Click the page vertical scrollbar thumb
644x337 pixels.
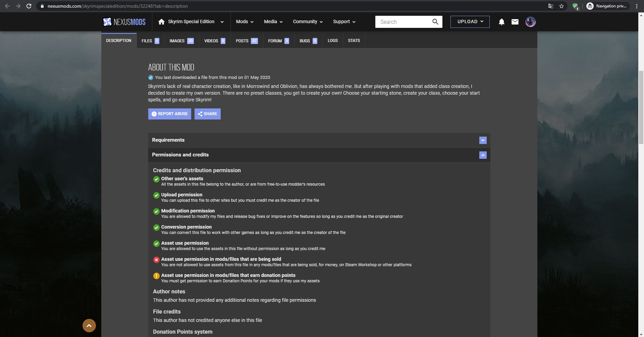(x=641, y=107)
